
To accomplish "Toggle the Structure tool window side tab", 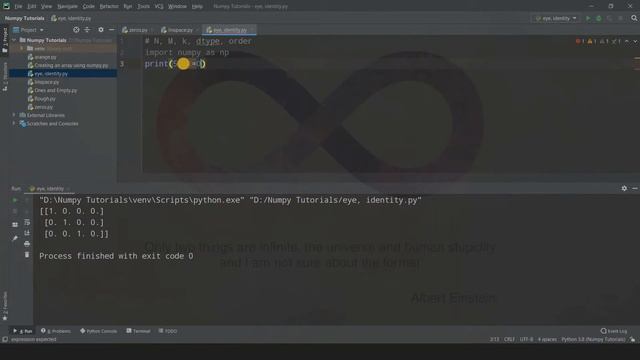I will coord(5,77).
